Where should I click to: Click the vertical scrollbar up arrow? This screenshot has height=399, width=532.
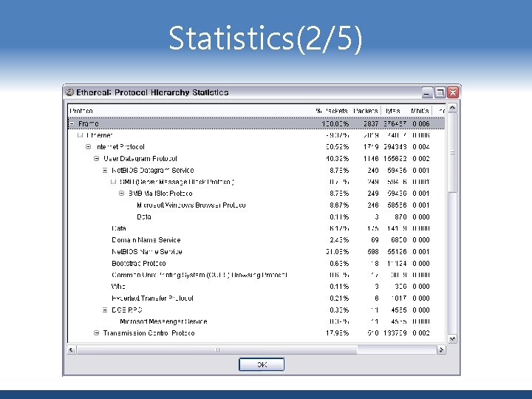click(x=452, y=108)
